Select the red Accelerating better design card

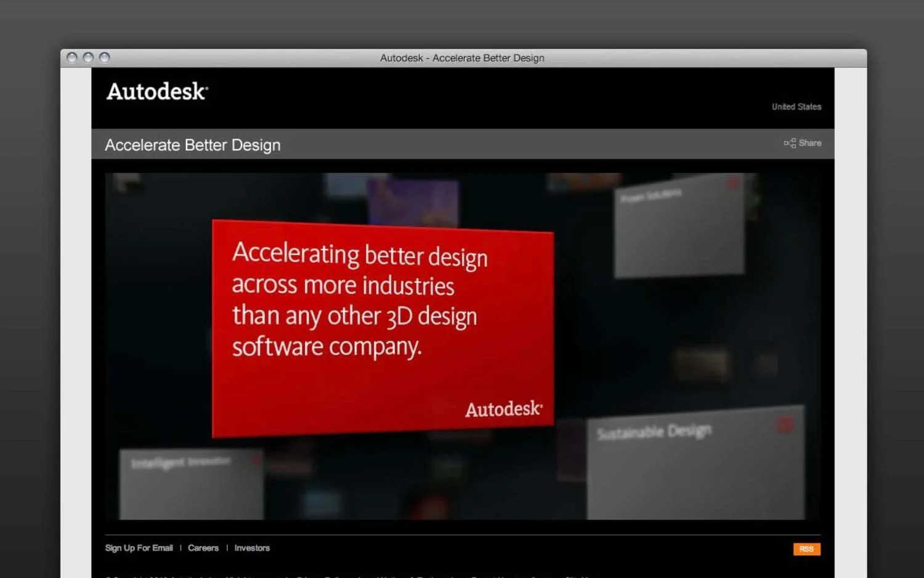[x=383, y=328]
